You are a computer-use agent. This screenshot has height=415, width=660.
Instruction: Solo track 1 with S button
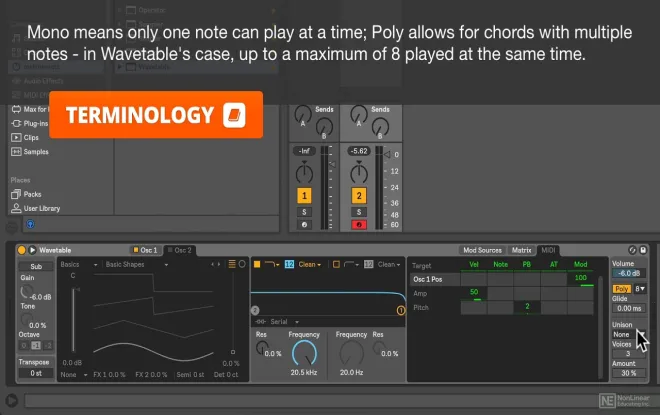(x=304, y=212)
